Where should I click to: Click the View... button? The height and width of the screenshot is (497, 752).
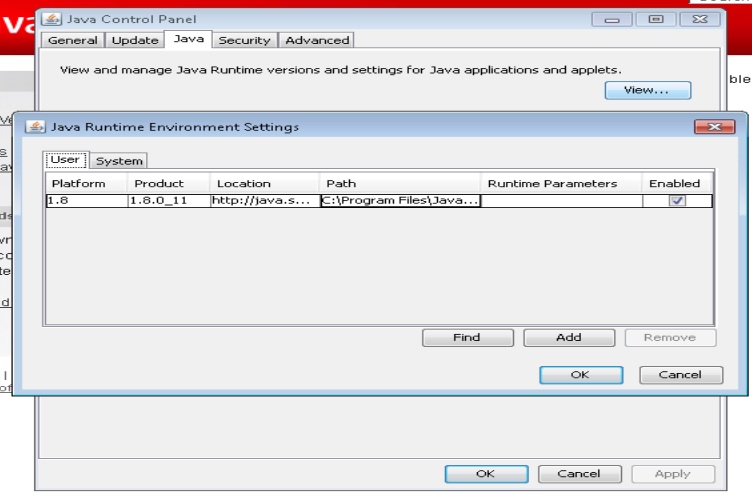[x=647, y=90]
